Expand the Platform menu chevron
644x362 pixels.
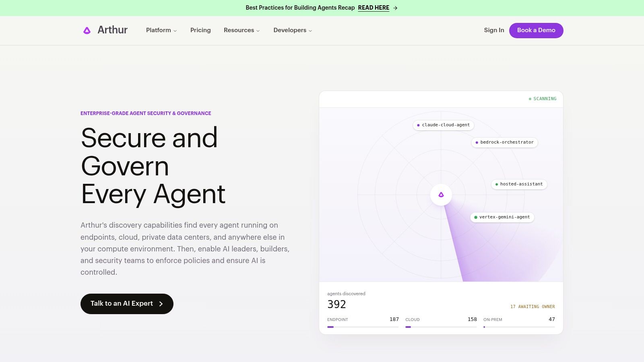(x=175, y=31)
